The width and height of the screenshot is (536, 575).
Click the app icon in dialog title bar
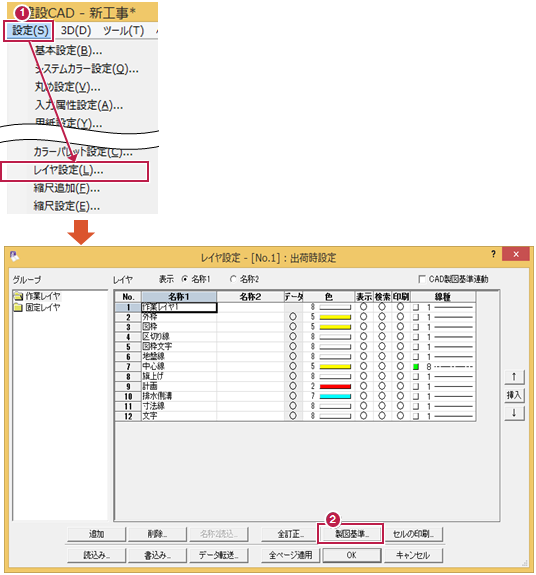pyautogui.click(x=15, y=256)
